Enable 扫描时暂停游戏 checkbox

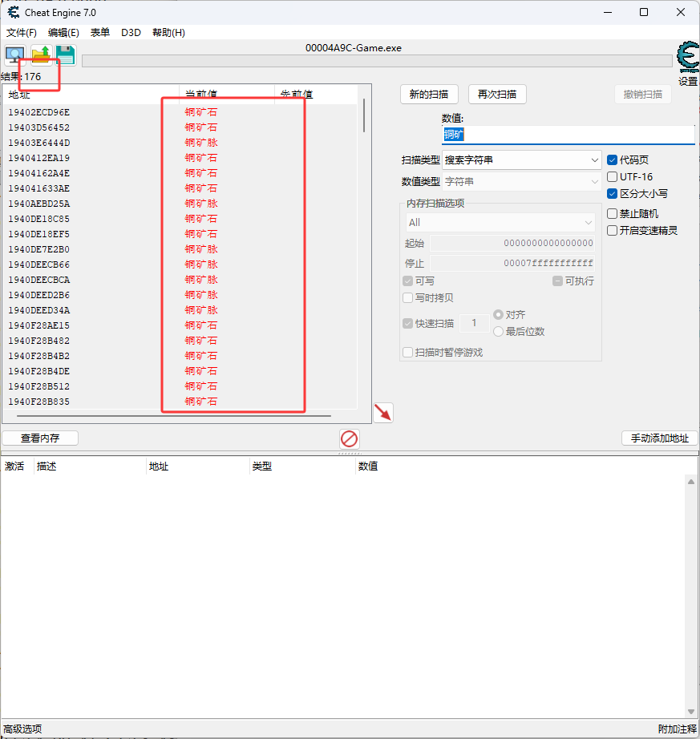[x=408, y=353]
